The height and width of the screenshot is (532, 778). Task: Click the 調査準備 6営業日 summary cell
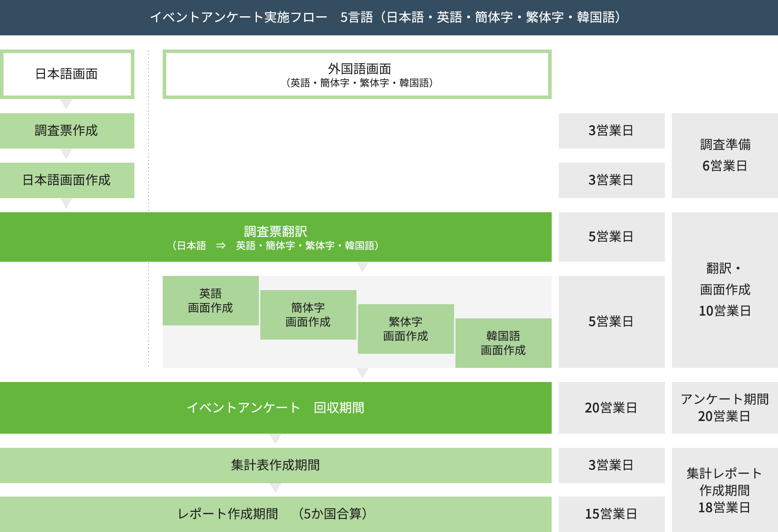725,155
